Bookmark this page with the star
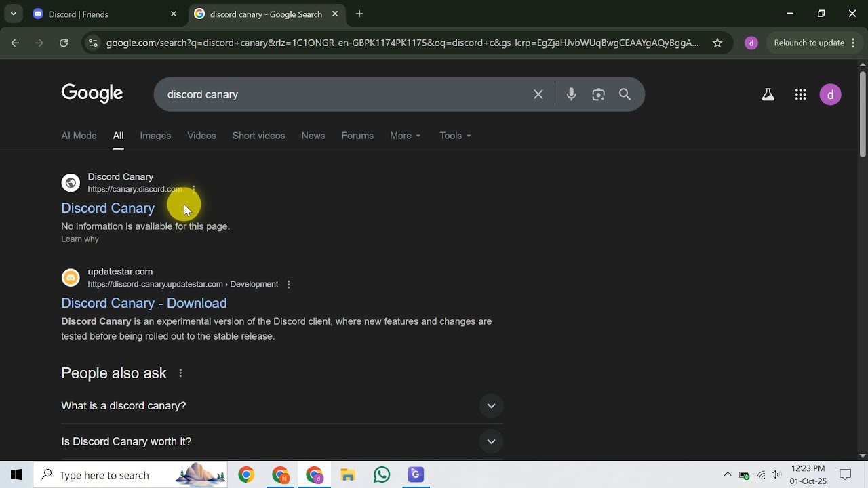Viewport: 868px width, 488px height. coord(717,43)
